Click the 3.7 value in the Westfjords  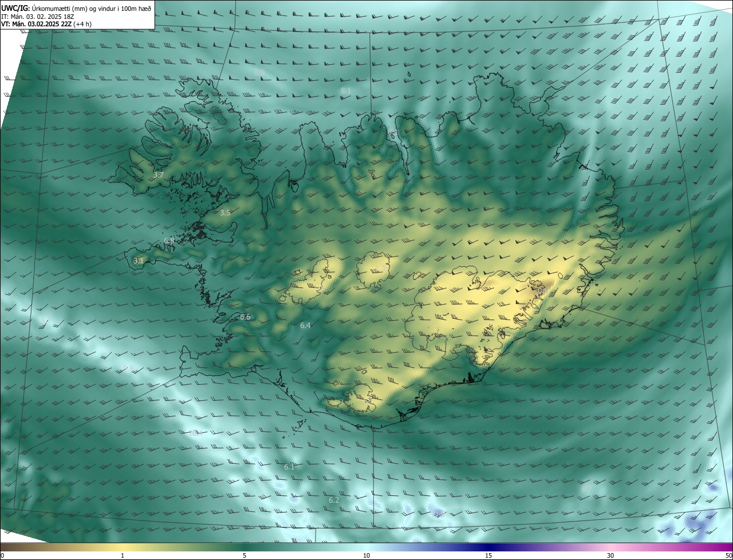159,175
